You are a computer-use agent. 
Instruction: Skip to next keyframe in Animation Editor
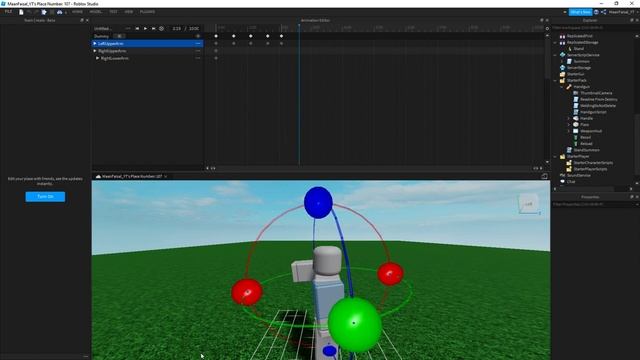point(153,29)
